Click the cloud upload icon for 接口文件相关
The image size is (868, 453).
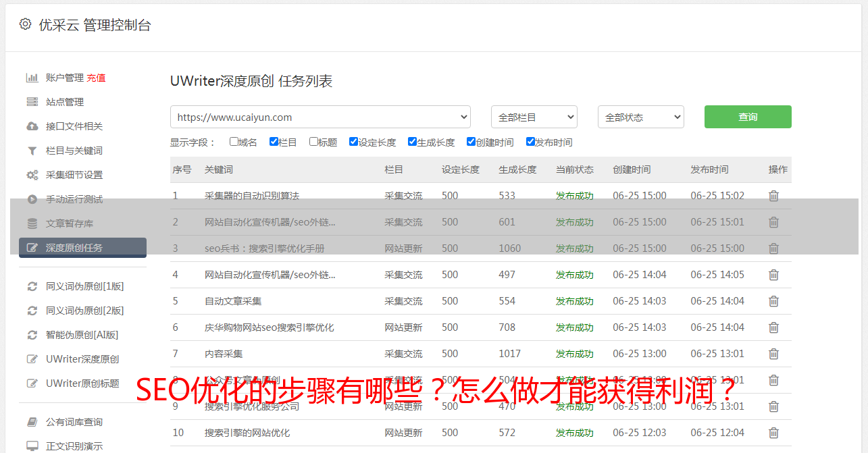click(32, 126)
